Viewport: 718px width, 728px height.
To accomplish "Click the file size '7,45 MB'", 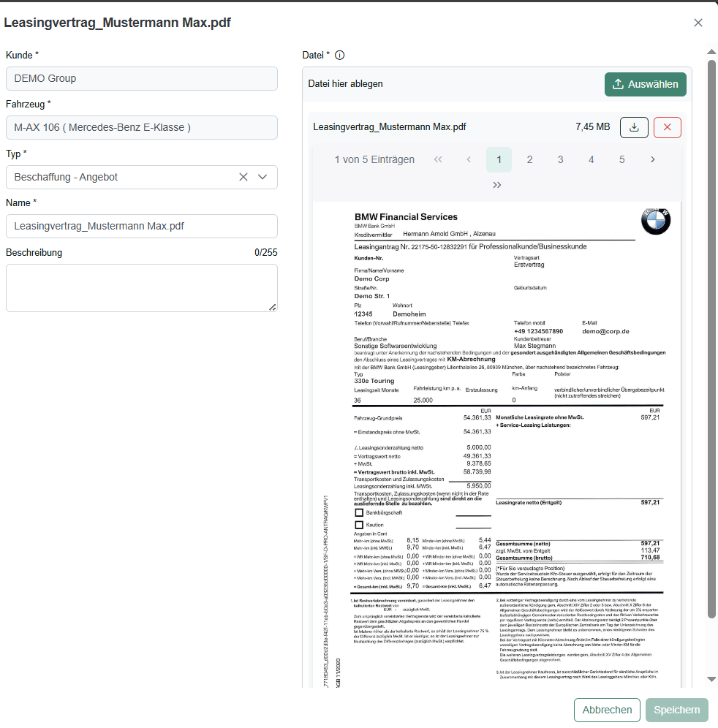I will pos(592,126).
